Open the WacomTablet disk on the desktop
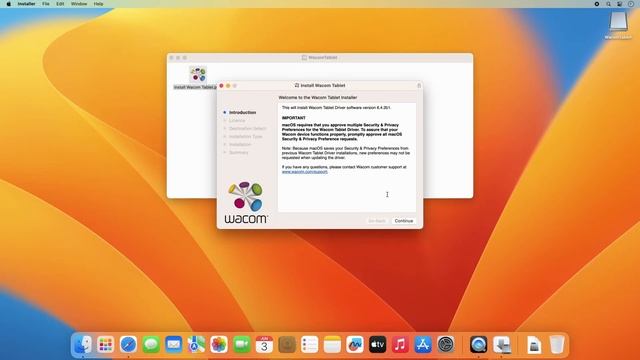The width and height of the screenshot is (640, 360). tap(618, 22)
